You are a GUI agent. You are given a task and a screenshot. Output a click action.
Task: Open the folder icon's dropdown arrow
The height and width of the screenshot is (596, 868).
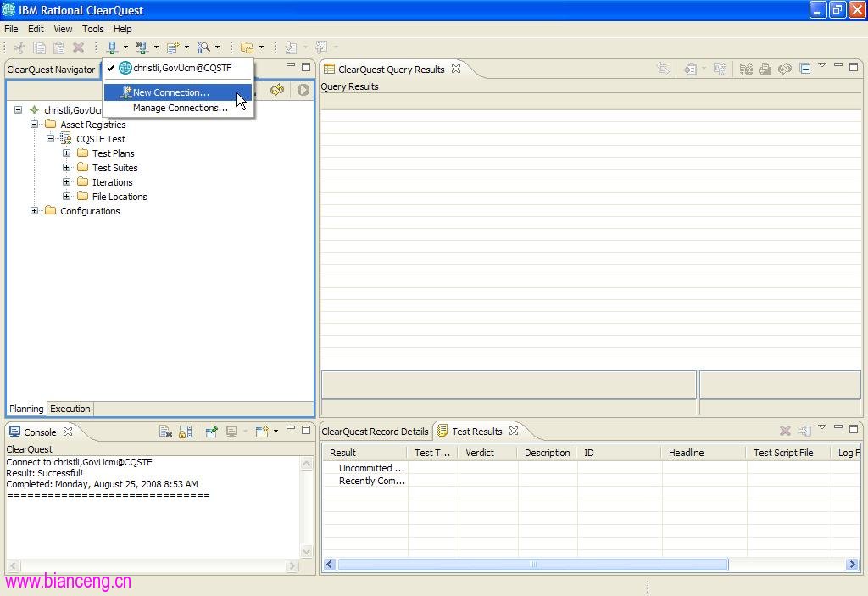pos(261,47)
